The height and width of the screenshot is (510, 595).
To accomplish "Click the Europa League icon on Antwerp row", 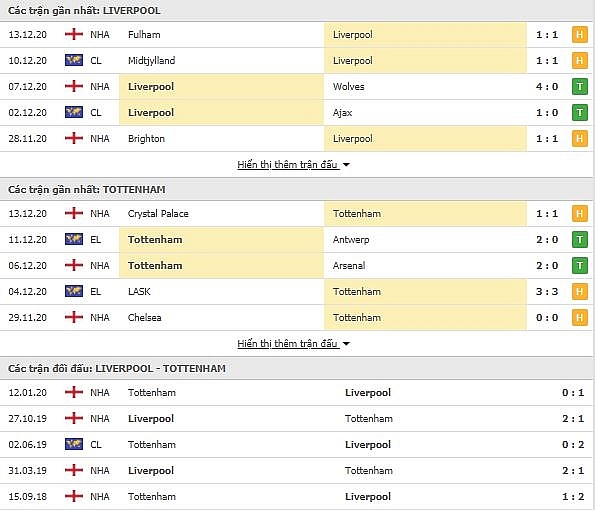I will (74, 239).
